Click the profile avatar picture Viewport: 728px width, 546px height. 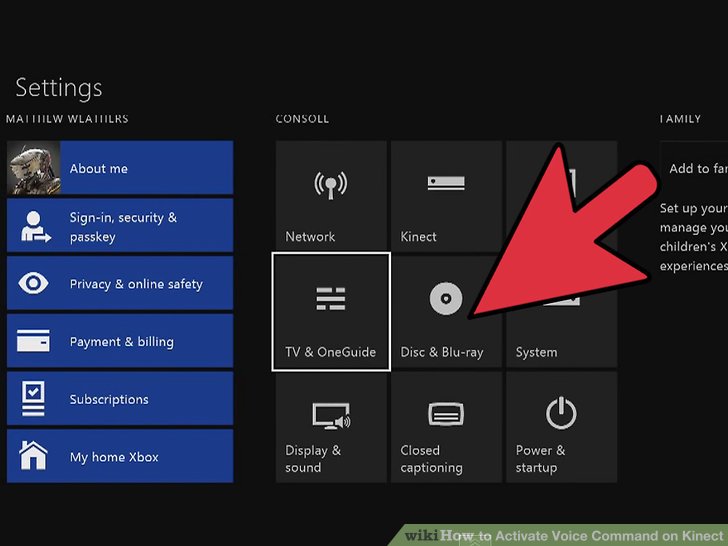33,168
